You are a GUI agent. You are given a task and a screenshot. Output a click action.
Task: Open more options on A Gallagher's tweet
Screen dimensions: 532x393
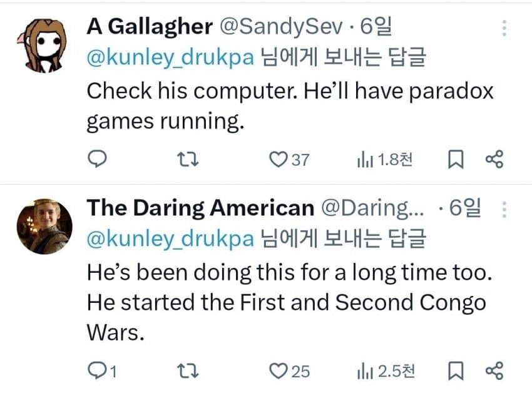504,28
